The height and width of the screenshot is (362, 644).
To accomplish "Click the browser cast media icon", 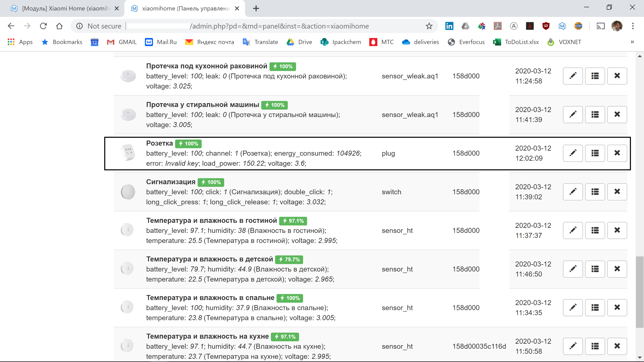I will [600, 26].
